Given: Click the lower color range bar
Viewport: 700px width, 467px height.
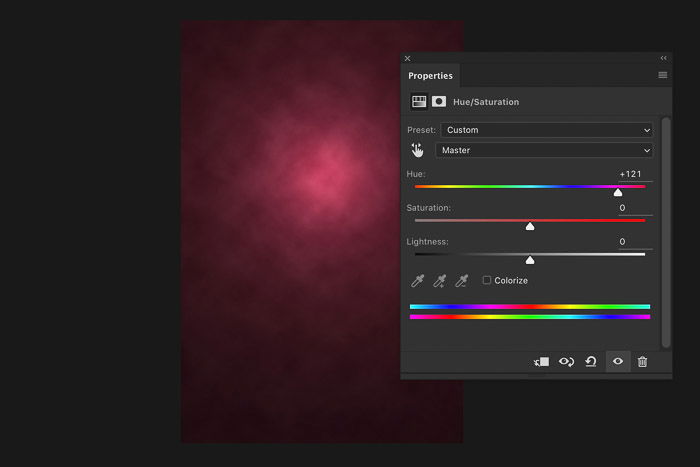Looking at the screenshot, I should coord(530,317).
